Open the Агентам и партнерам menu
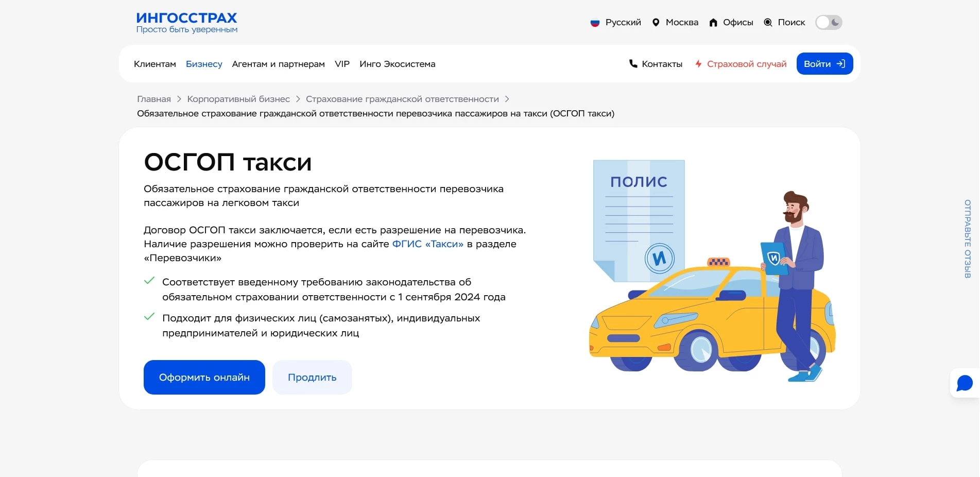The image size is (980, 477). click(x=279, y=63)
